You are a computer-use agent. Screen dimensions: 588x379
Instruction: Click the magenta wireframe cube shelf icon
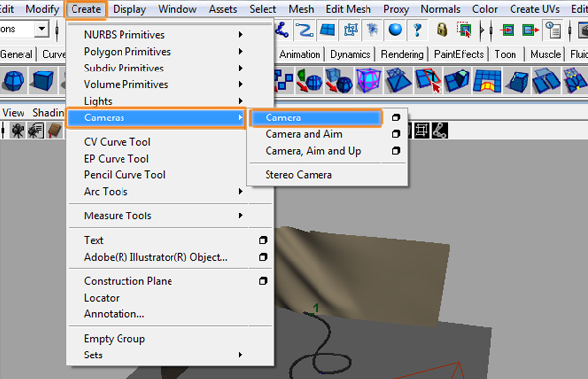[368, 80]
